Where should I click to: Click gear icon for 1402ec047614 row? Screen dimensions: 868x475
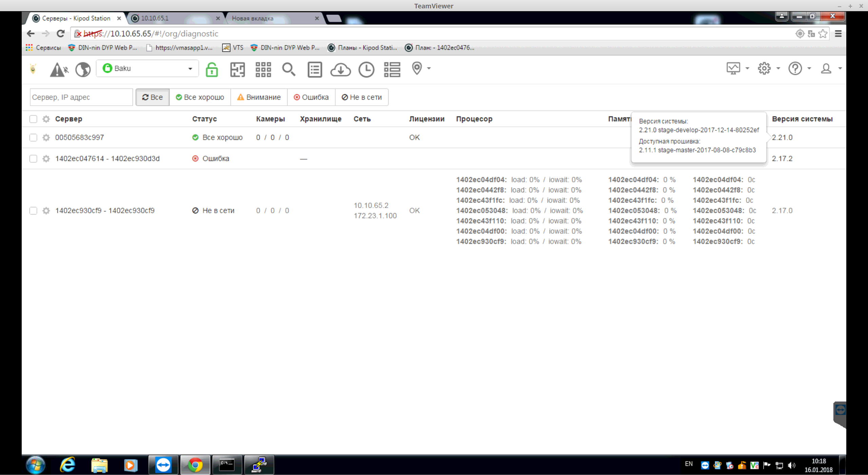click(x=46, y=159)
